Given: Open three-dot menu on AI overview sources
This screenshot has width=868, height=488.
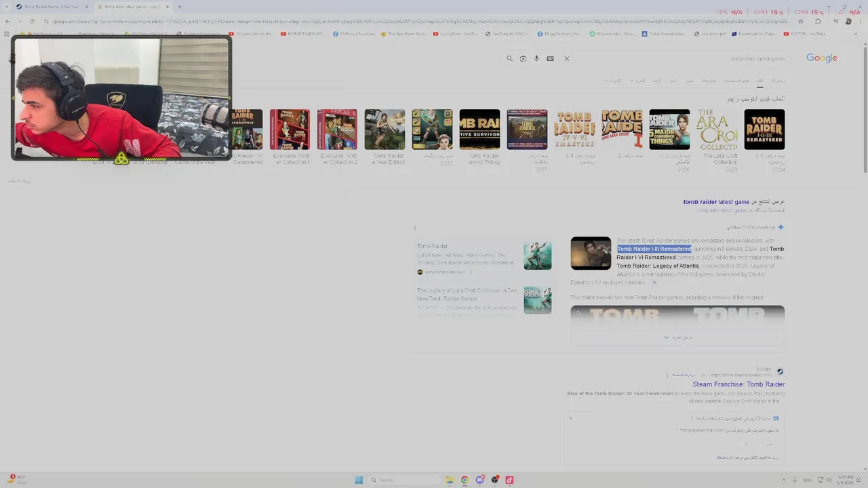Looking at the screenshot, I should click(415, 227).
